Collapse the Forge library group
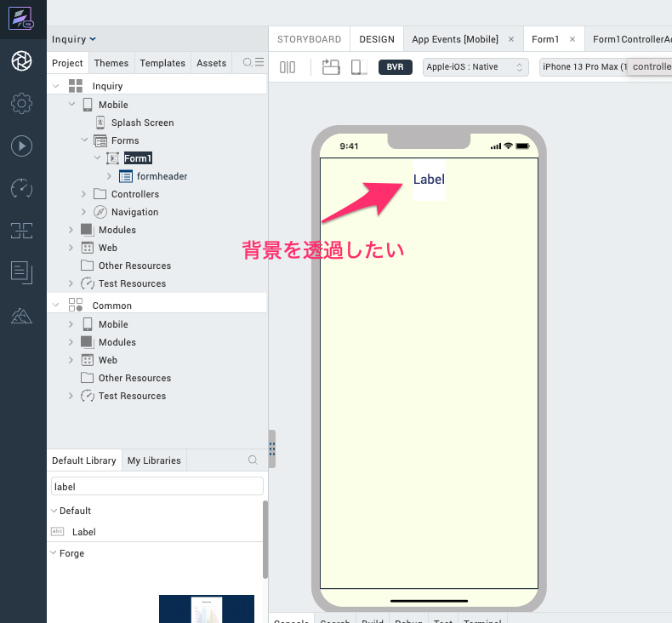The width and height of the screenshot is (672, 623). pos(54,552)
